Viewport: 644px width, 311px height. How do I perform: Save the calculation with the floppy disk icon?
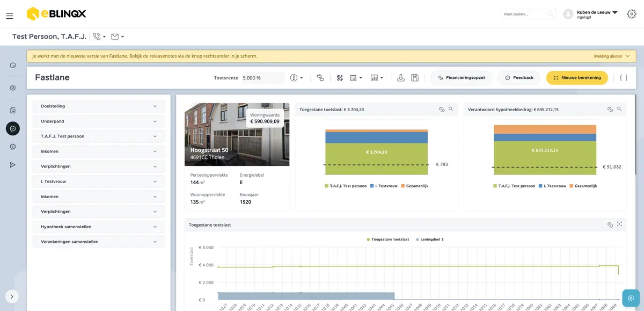pyautogui.click(x=414, y=78)
